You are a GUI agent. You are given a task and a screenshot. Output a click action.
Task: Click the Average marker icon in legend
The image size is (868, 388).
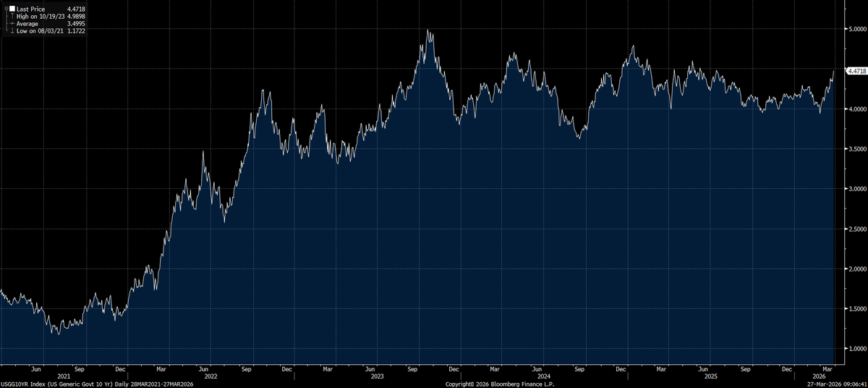pyautogui.click(x=12, y=24)
